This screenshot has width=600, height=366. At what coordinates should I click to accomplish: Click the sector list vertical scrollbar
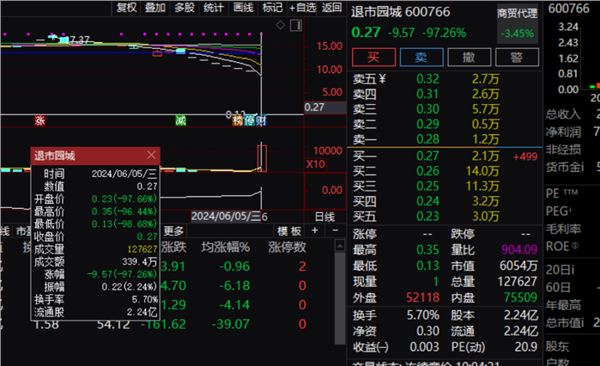tap(340, 292)
